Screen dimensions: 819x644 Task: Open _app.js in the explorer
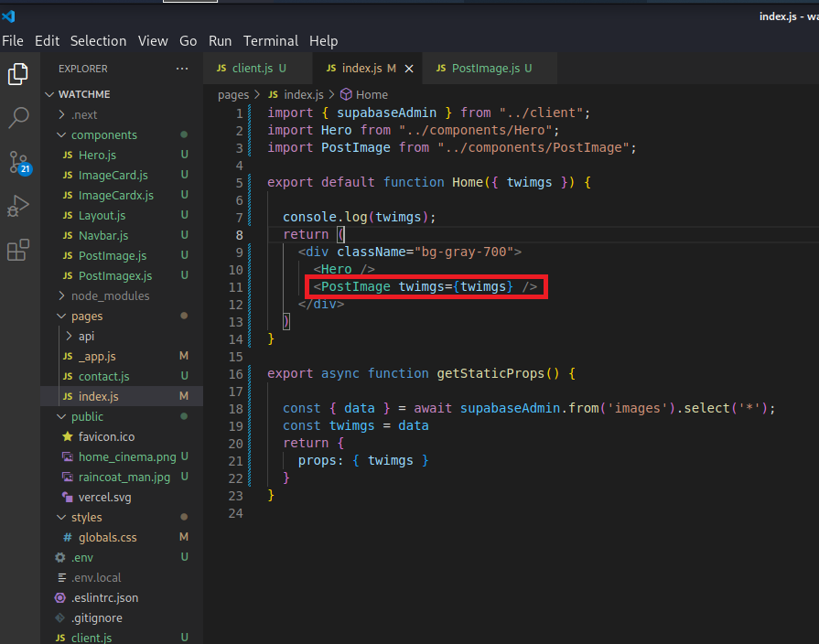tap(122, 356)
